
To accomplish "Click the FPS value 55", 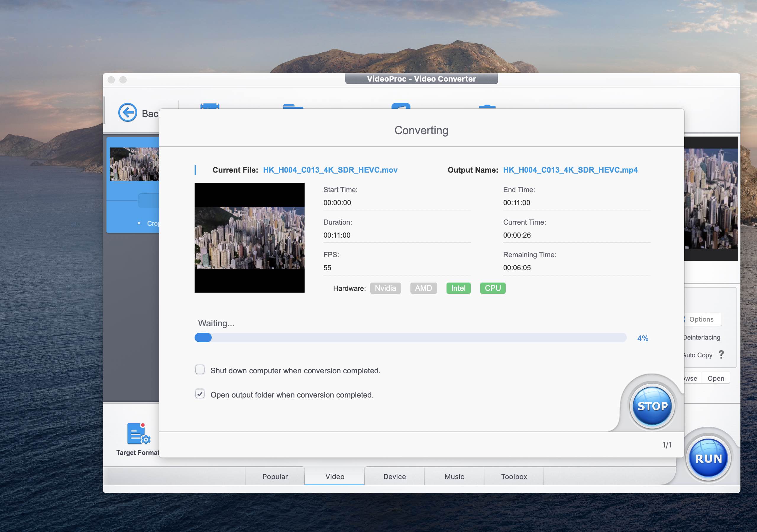I will (x=327, y=268).
